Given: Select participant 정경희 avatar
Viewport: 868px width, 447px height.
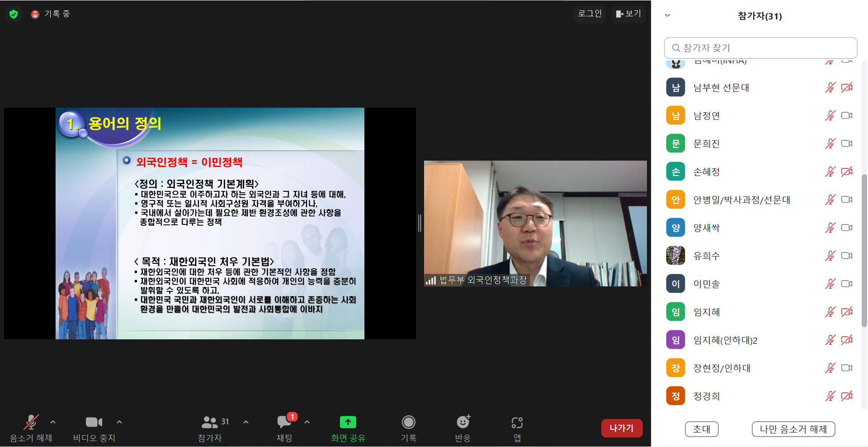Looking at the screenshot, I should [x=675, y=396].
